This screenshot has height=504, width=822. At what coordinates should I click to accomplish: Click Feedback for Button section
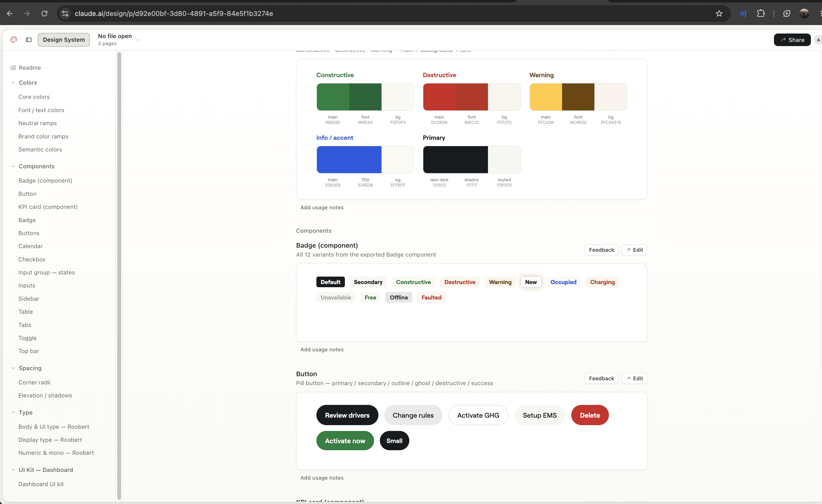tap(601, 378)
